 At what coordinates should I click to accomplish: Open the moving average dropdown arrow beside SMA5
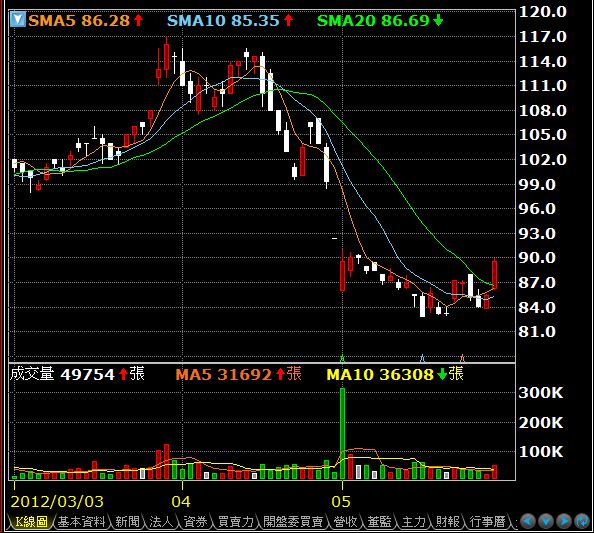[18, 19]
